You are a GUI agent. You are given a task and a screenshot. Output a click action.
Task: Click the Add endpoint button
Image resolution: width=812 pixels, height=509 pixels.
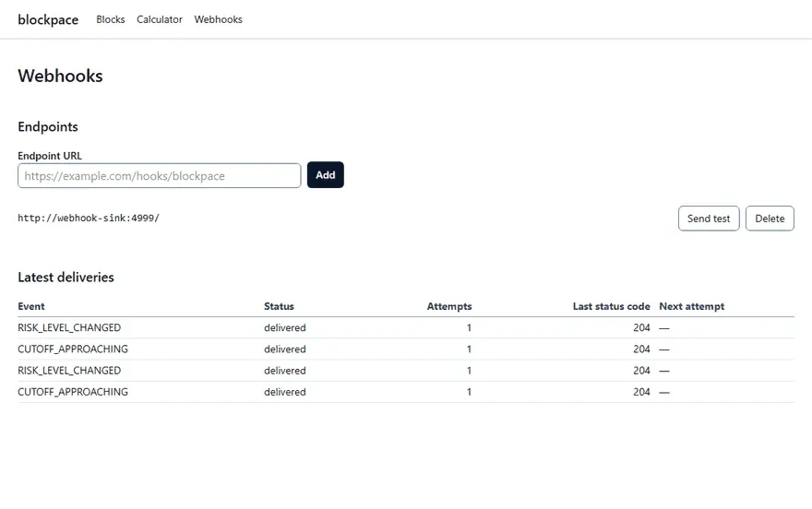(x=325, y=175)
